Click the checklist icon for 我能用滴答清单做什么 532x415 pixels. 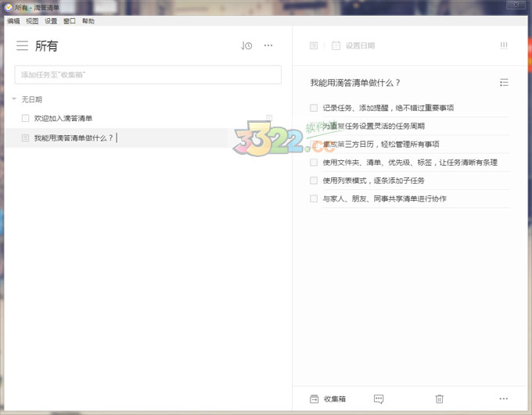25,138
